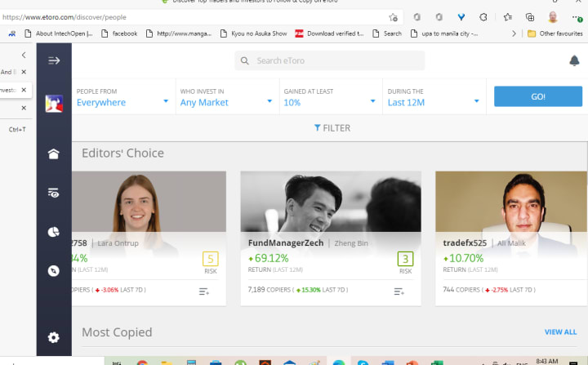This screenshot has width=588, height=365.
Task: Show more favourites bar chevron
Action: pos(514,33)
